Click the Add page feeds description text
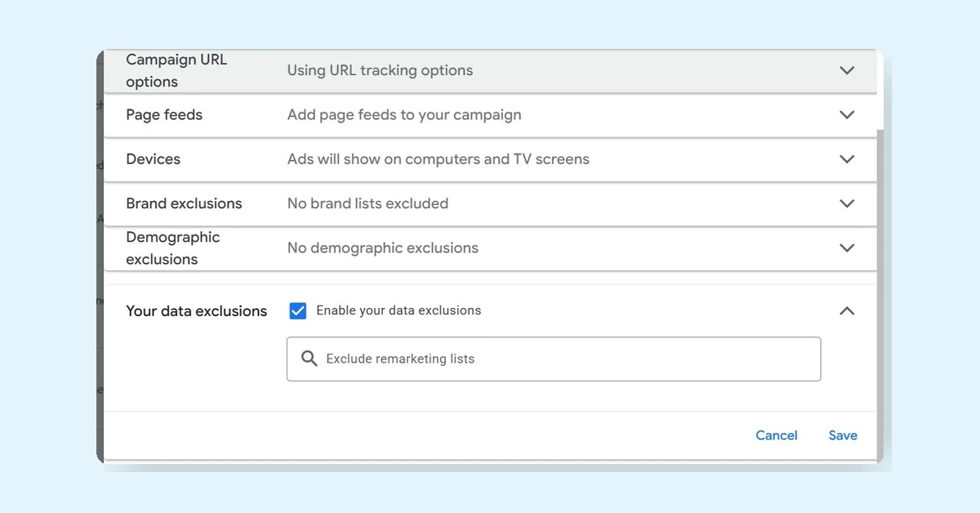Screen dimensions: 980x513 (x=404, y=114)
